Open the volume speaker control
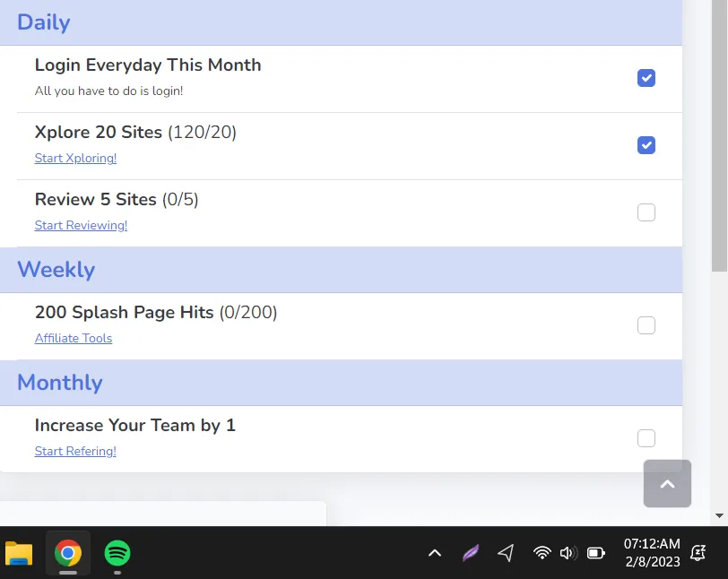This screenshot has width=728, height=579. pyautogui.click(x=568, y=553)
